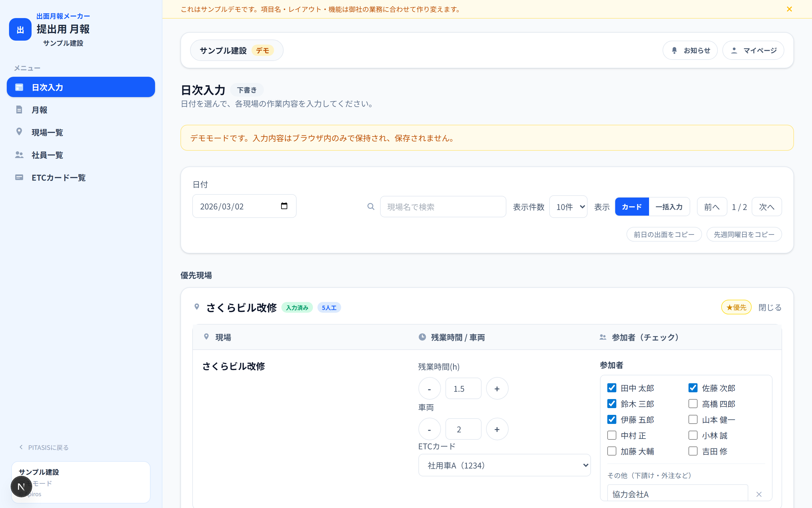The height and width of the screenshot is (508, 812).
Task: Decrease 残業時間 with minus button
Action: pos(429,388)
